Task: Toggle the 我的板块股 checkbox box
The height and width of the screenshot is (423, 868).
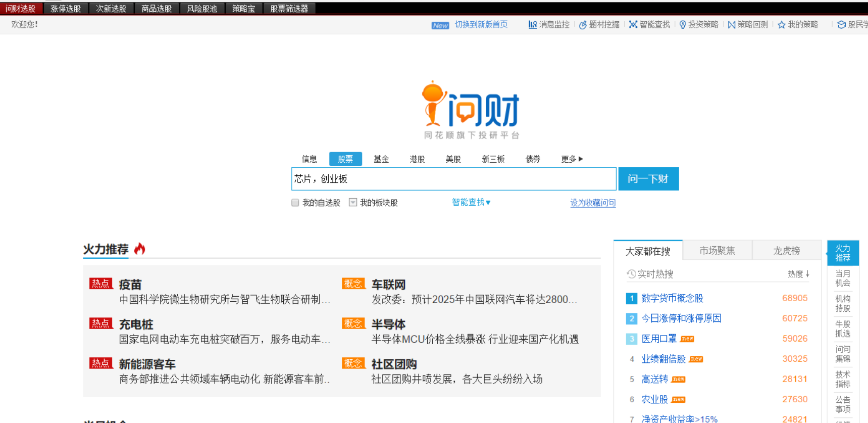Action: 353,203
